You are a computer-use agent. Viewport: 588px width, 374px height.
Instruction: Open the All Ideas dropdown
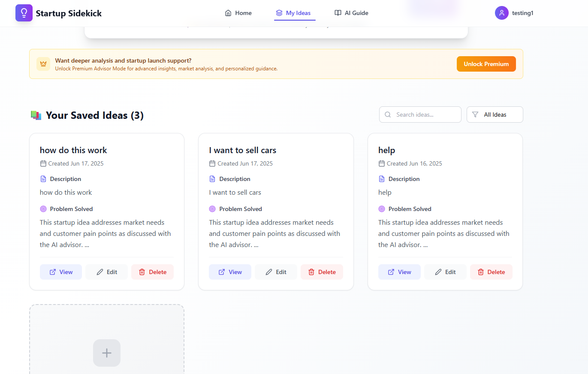pos(495,115)
